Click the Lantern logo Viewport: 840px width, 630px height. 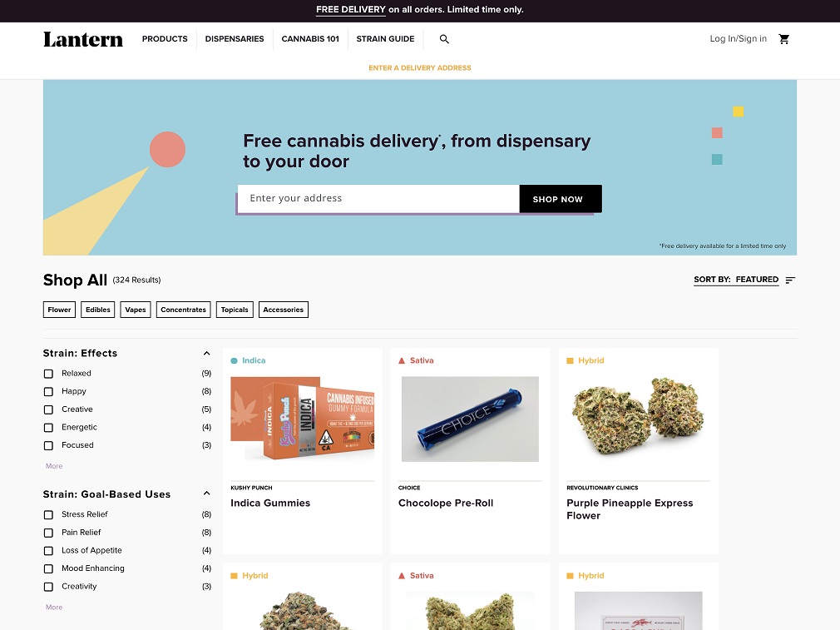pos(83,39)
